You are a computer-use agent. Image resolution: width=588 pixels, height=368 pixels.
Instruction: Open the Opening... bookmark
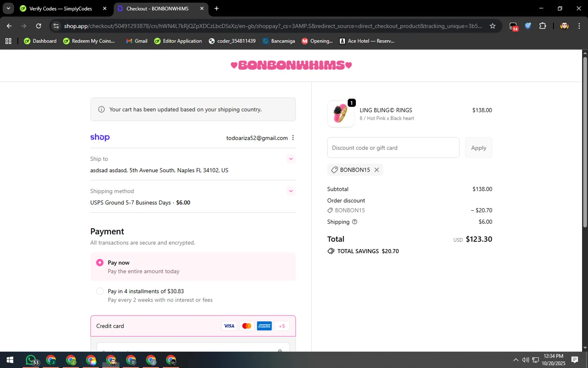pyautogui.click(x=317, y=41)
